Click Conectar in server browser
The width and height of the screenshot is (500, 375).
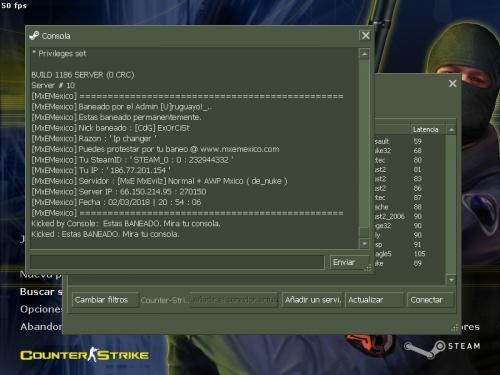[x=430, y=300]
